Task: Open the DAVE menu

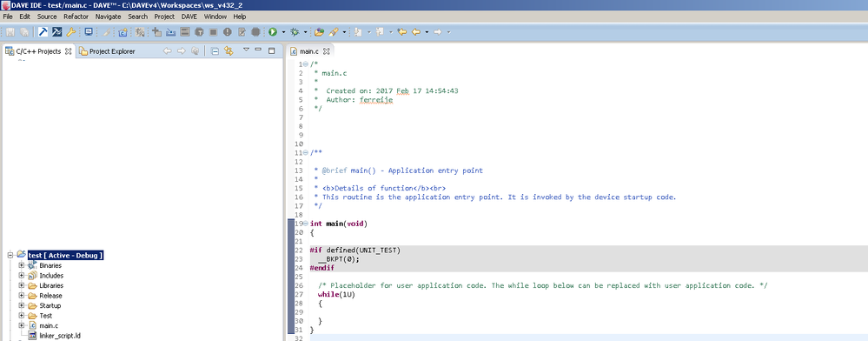Action: (x=189, y=17)
